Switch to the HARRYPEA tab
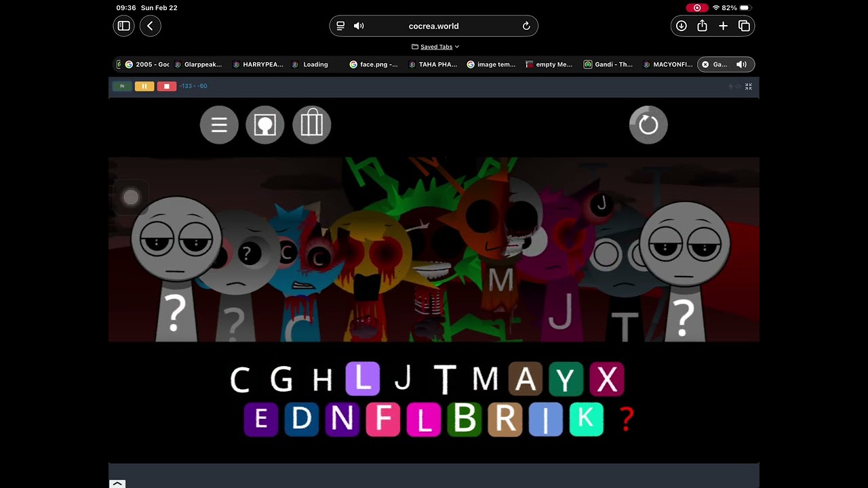 (258, 64)
